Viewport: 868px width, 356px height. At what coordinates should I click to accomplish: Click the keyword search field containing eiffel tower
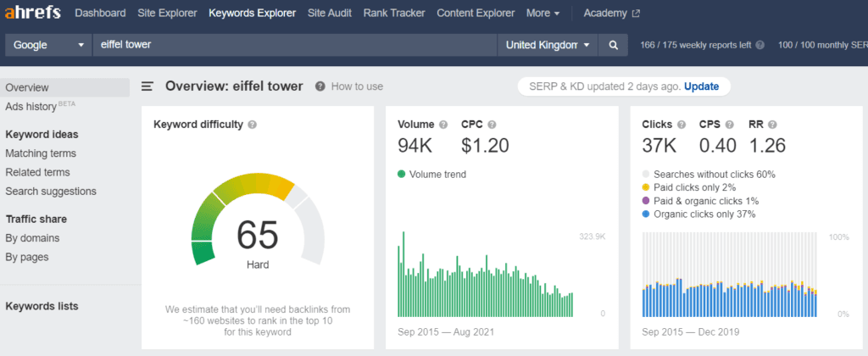click(x=294, y=45)
